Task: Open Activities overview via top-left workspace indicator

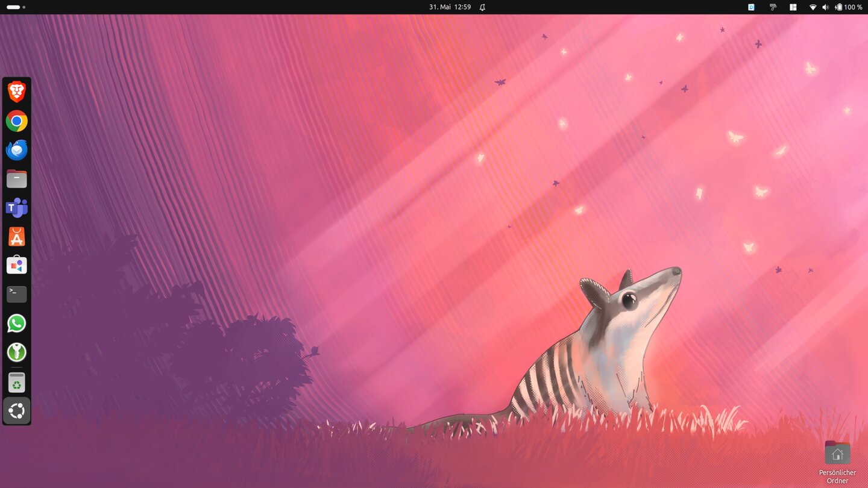Action: point(16,7)
